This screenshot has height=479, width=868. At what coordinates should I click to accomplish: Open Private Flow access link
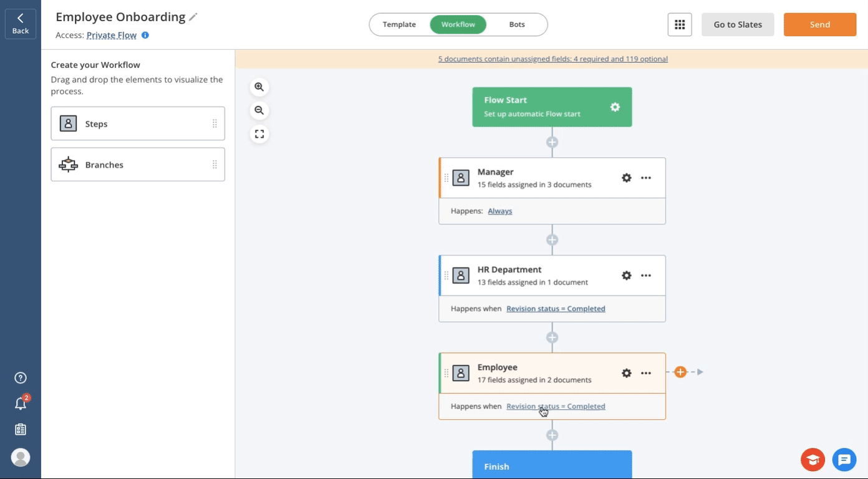[112, 36]
